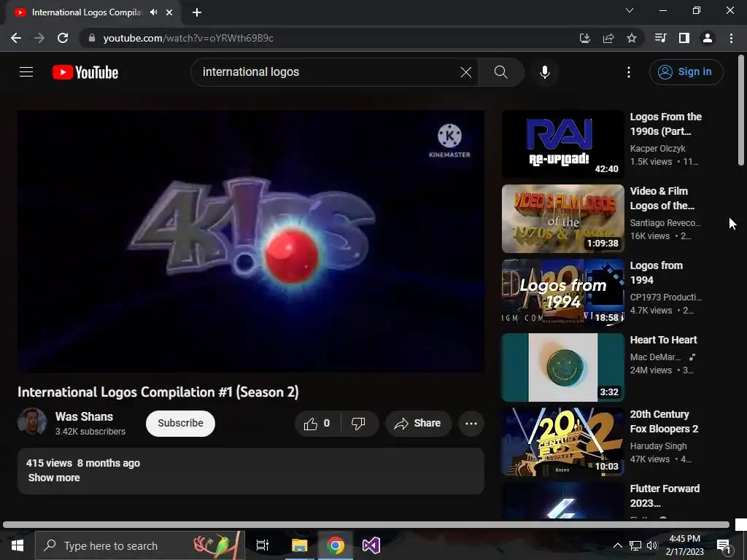Share this page from address bar
The width and height of the screenshot is (747, 560).
(x=608, y=38)
